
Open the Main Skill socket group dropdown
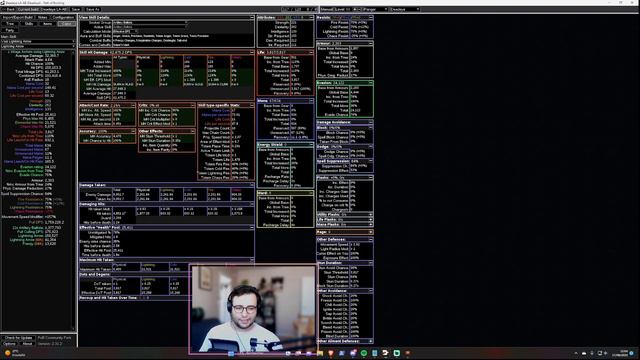click(38, 41)
